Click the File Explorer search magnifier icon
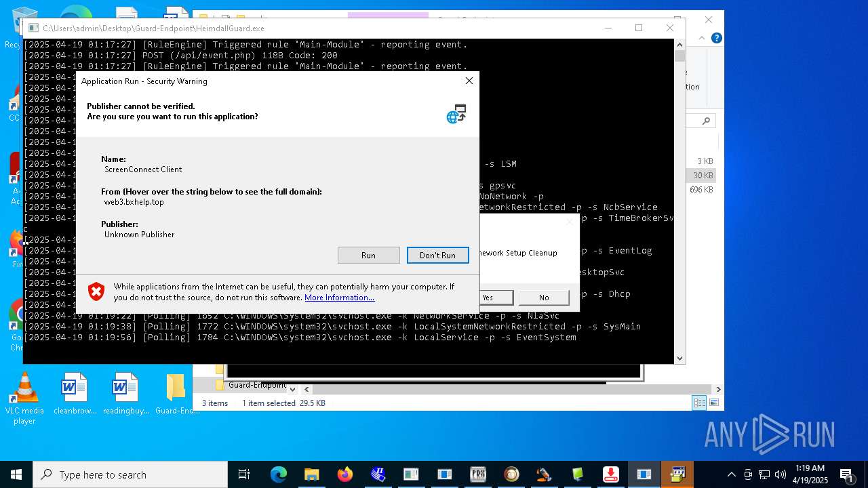 click(x=706, y=121)
